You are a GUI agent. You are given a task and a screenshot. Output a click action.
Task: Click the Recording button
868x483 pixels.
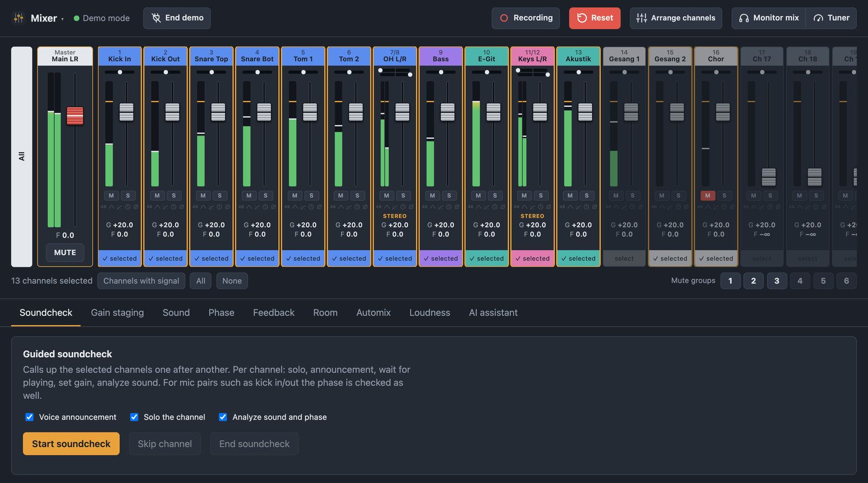coord(526,18)
